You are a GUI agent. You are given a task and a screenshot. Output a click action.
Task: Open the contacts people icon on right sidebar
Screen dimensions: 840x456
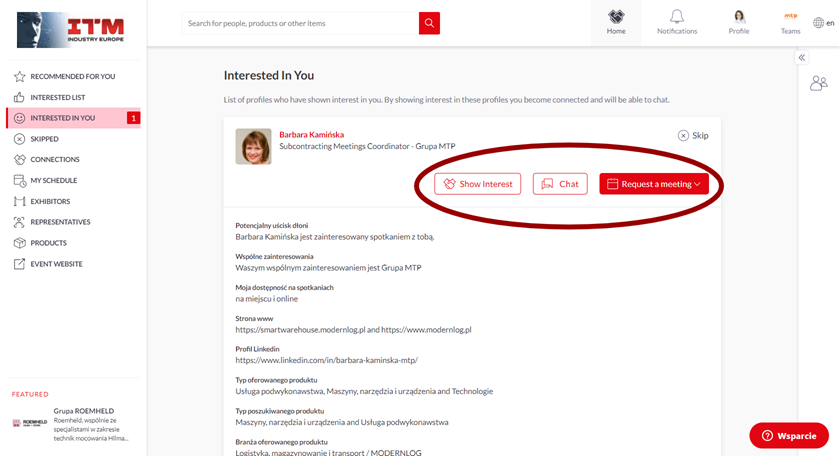tap(818, 84)
